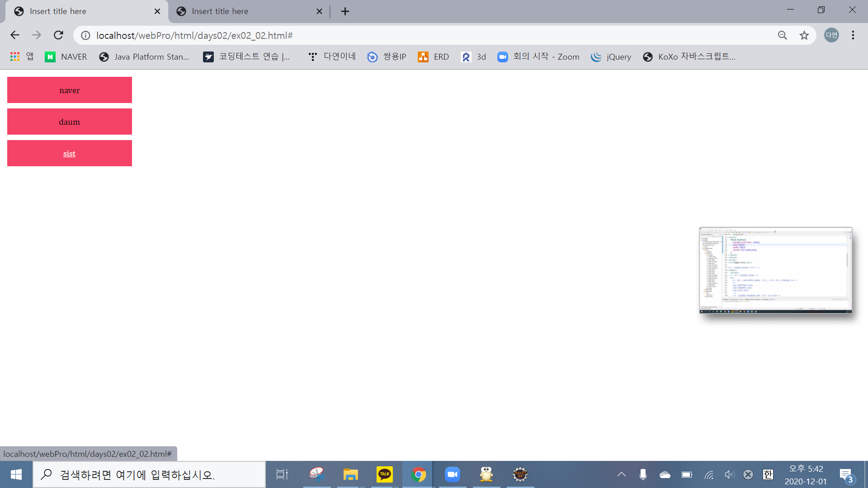Restore down the Chrome window
The width and height of the screenshot is (868, 488).
point(821,10)
